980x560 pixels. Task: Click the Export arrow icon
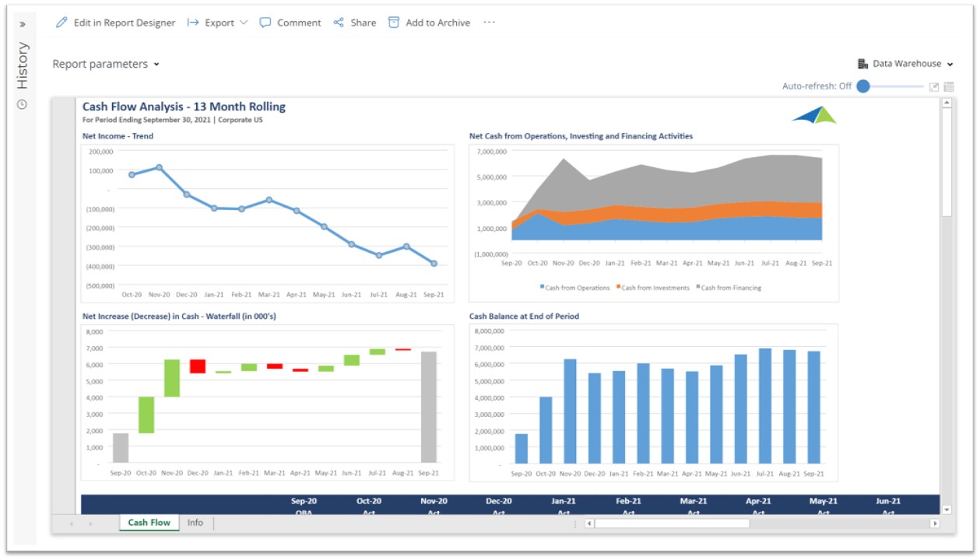point(193,23)
